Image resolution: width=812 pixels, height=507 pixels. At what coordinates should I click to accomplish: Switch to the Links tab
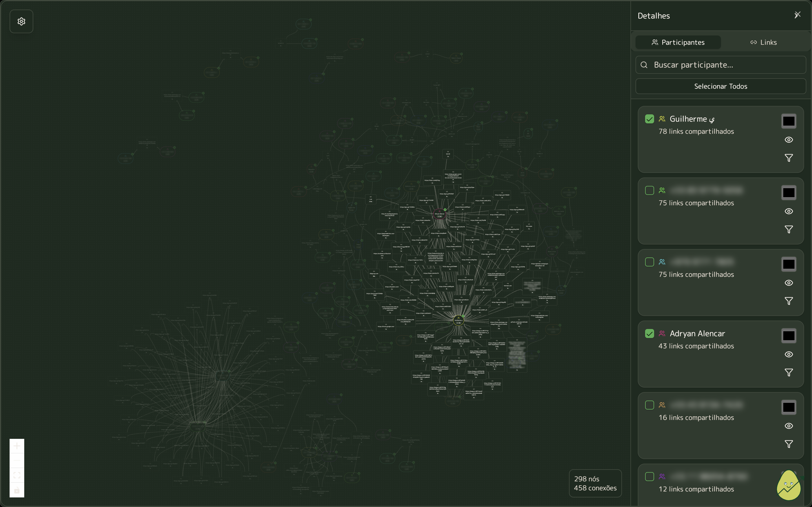763,42
